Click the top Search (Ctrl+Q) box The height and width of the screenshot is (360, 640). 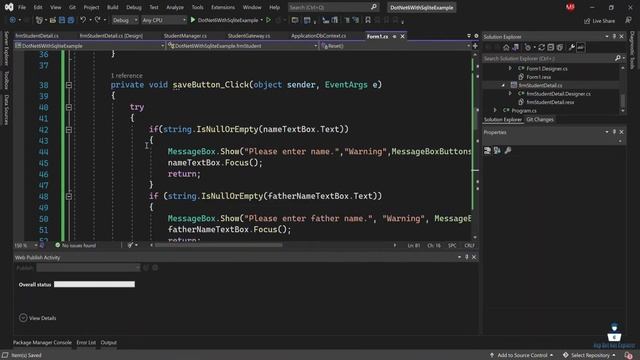pos(333,7)
